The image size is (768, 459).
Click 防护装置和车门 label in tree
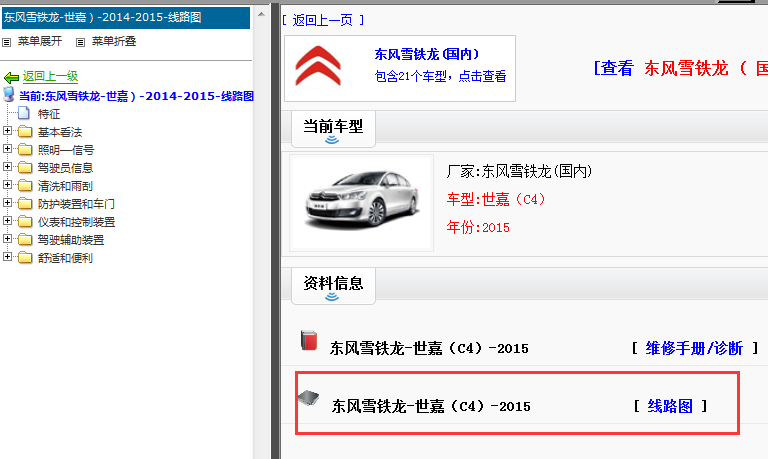(76, 204)
